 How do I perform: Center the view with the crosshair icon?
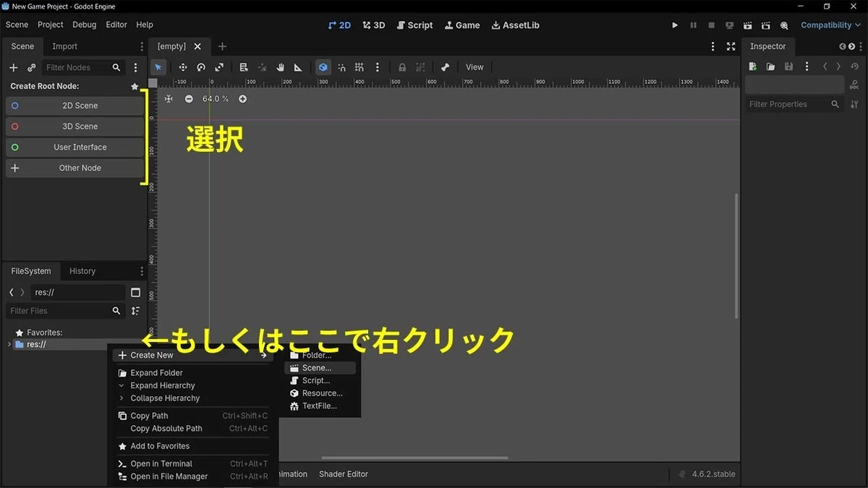click(169, 98)
